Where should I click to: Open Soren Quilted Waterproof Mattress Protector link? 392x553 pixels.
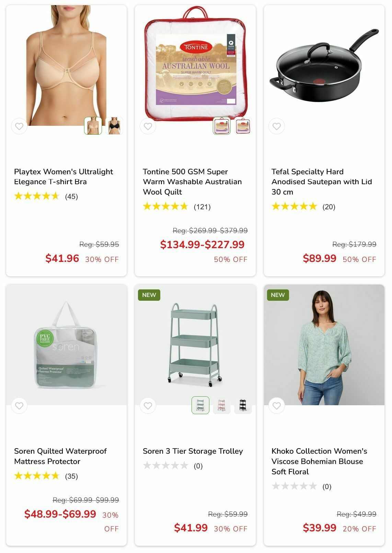60,456
